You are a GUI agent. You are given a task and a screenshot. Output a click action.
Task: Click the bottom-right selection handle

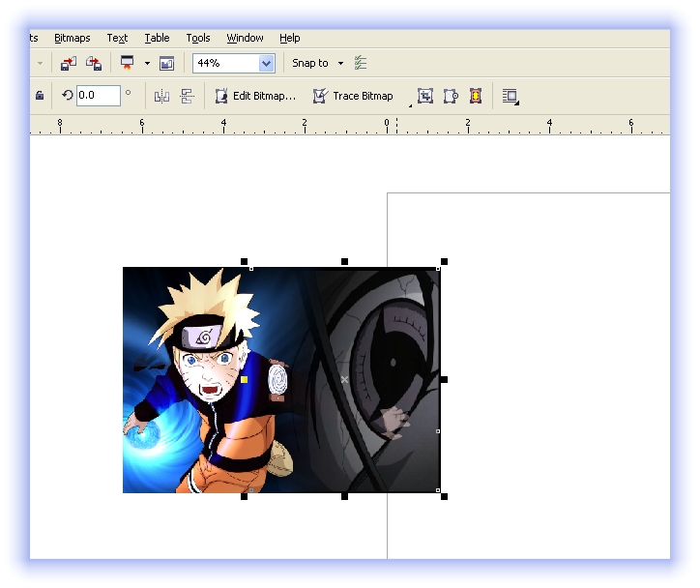444,496
